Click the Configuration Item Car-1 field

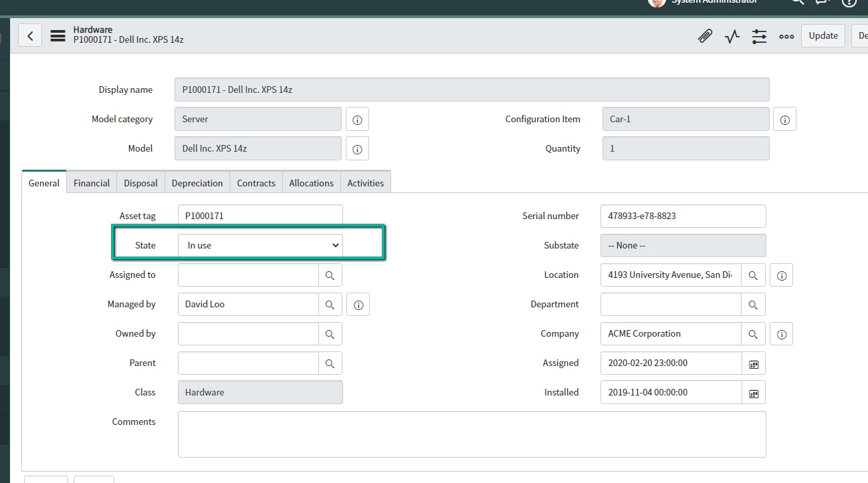pyautogui.click(x=685, y=120)
